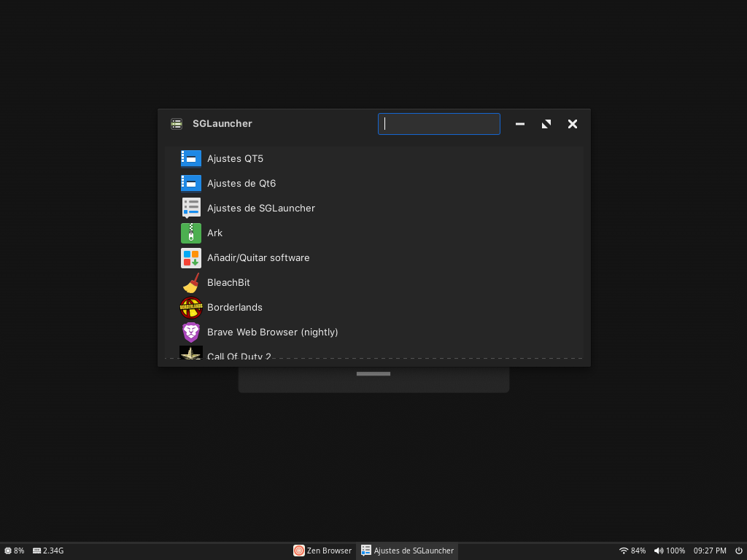Image resolution: width=747 pixels, height=560 pixels.
Task: Switch to Zen Browser label in the taskbar
Action: (x=329, y=551)
